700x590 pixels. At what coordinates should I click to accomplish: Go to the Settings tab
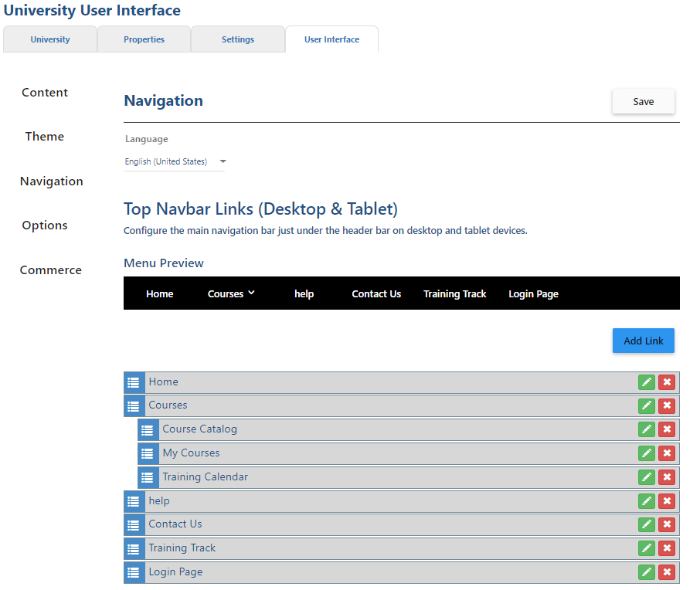click(237, 39)
